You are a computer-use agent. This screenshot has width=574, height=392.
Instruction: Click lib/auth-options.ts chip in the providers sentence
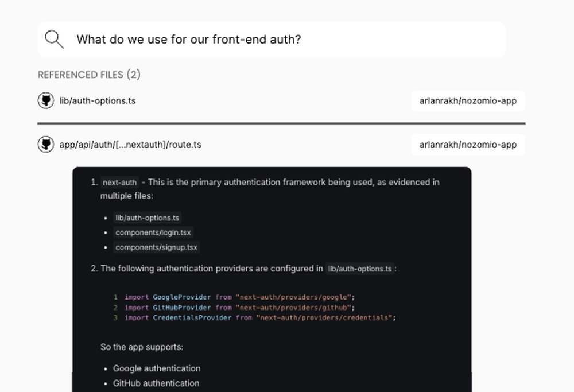pyautogui.click(x=360, y=269)
